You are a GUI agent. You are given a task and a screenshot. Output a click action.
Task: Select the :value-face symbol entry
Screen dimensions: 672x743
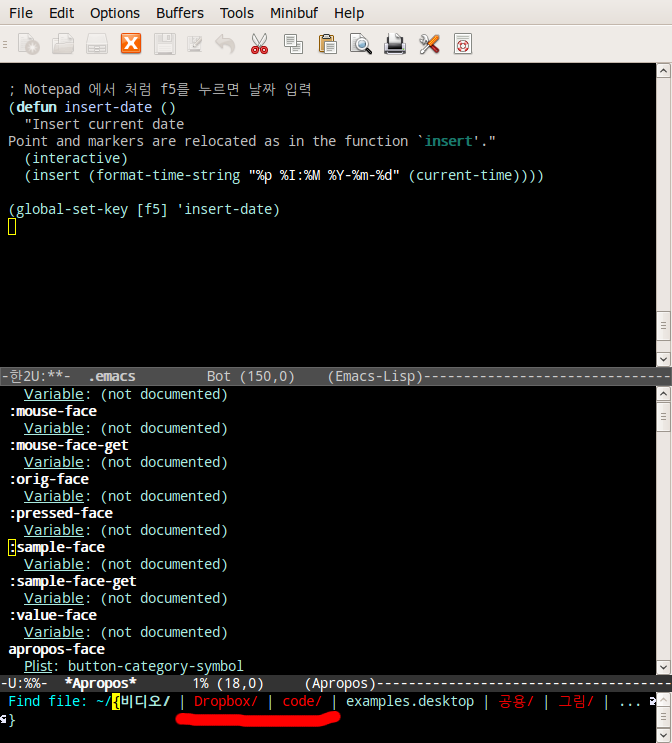[53, 616]
